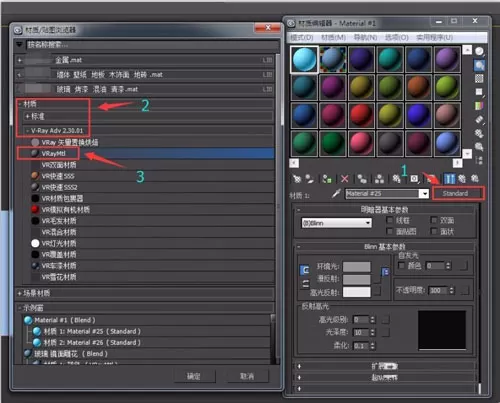Image resolution: width=500 pixels, height=403 pixels.
Task: Pick material with the eyedropper icon
Action: [x=336, y=193]
